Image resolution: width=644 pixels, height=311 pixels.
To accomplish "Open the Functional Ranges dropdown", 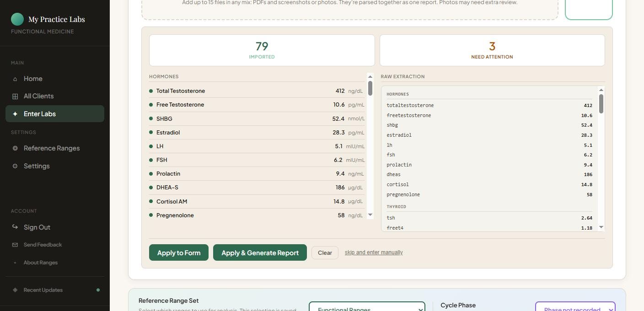I will point(367,307).
